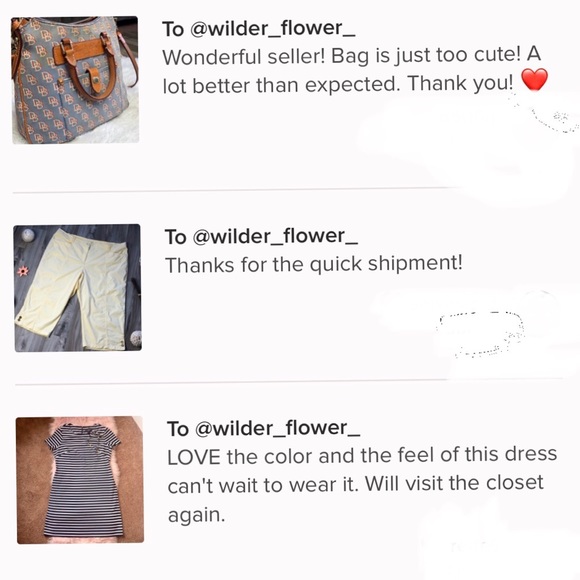Screen dimensions: 580x580
Task: Select the "Thanks for the quick shipment!" comment
Action: click(314, 264)
